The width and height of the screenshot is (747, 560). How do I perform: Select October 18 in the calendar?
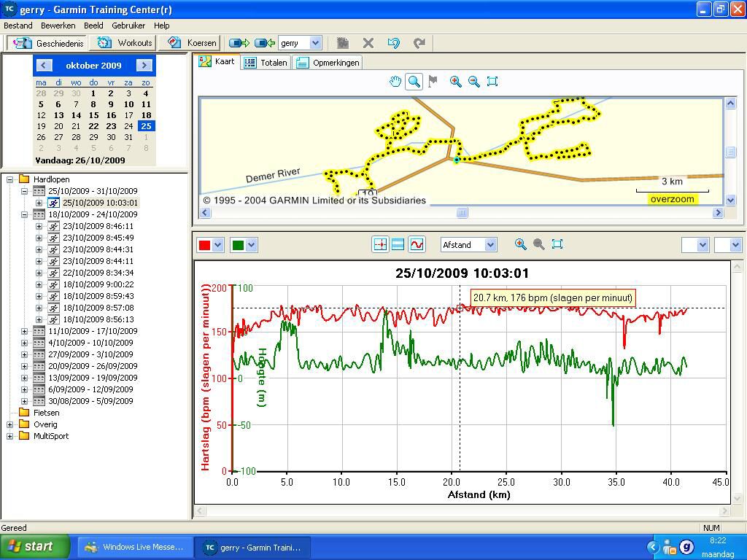click(146, 115)
